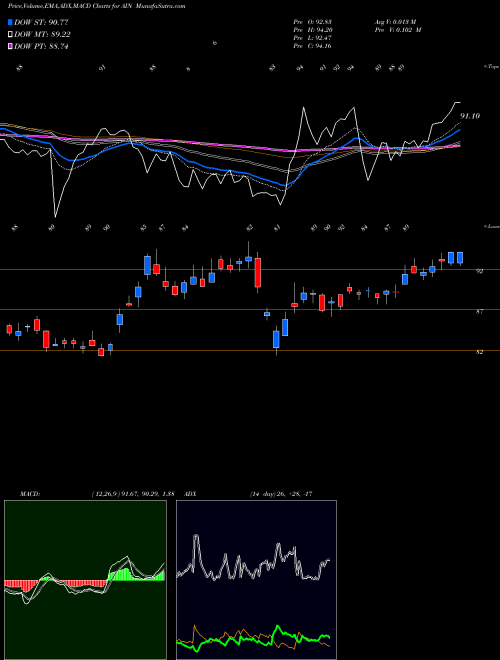Click the 92 price axis label

point(479,271)
